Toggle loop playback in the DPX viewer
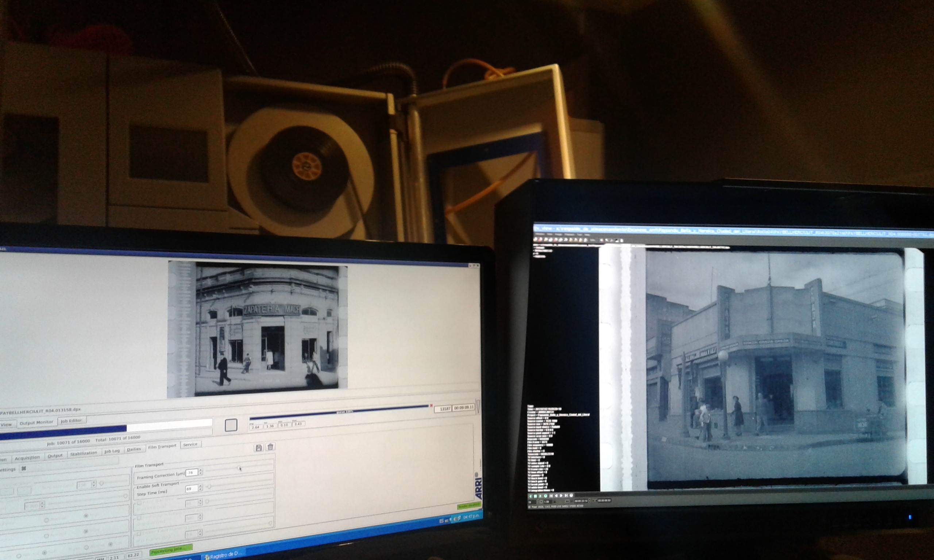934x560 pixels. [545, 496]
